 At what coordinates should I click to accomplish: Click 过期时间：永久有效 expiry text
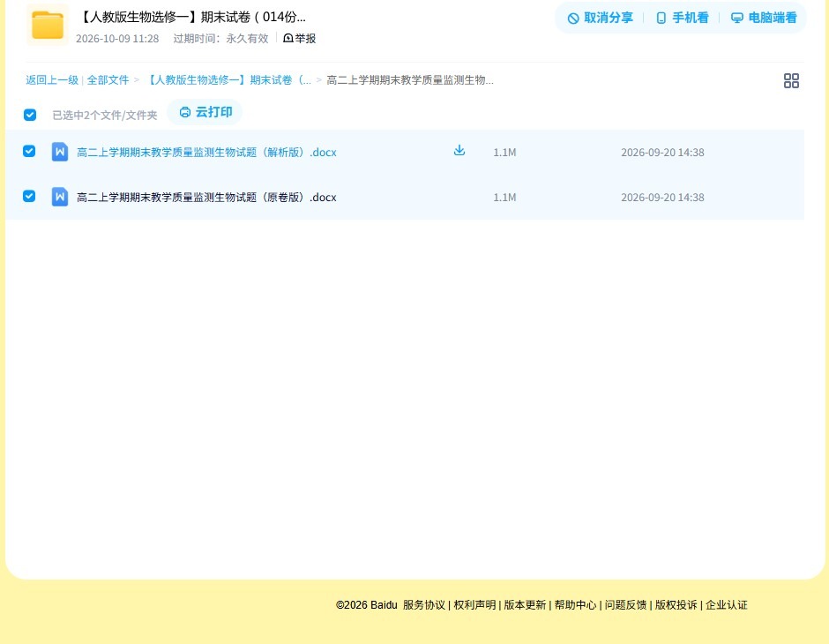coord(221,39)
